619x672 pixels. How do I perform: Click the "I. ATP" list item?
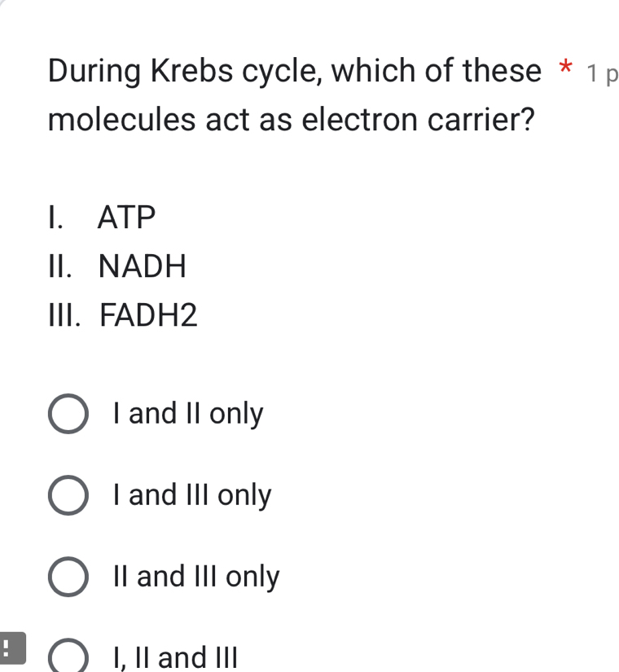102,217
